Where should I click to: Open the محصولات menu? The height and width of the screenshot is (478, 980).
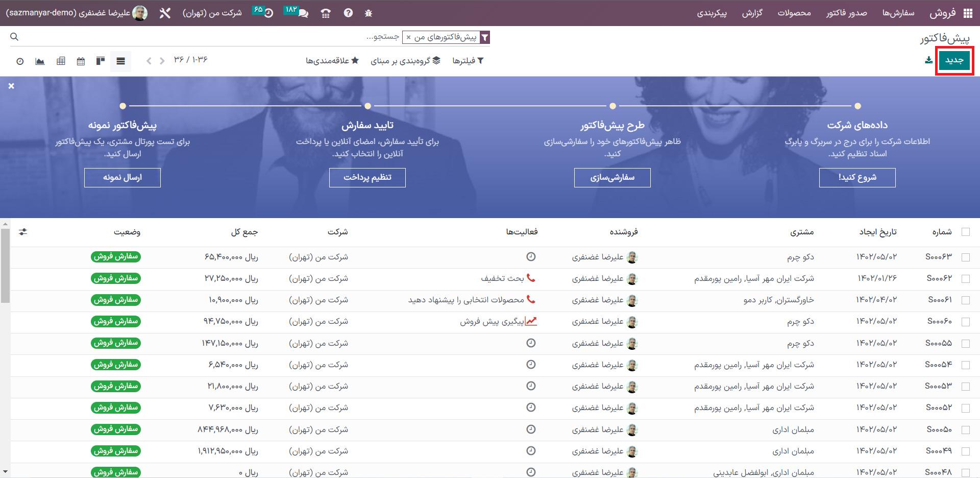794,13
